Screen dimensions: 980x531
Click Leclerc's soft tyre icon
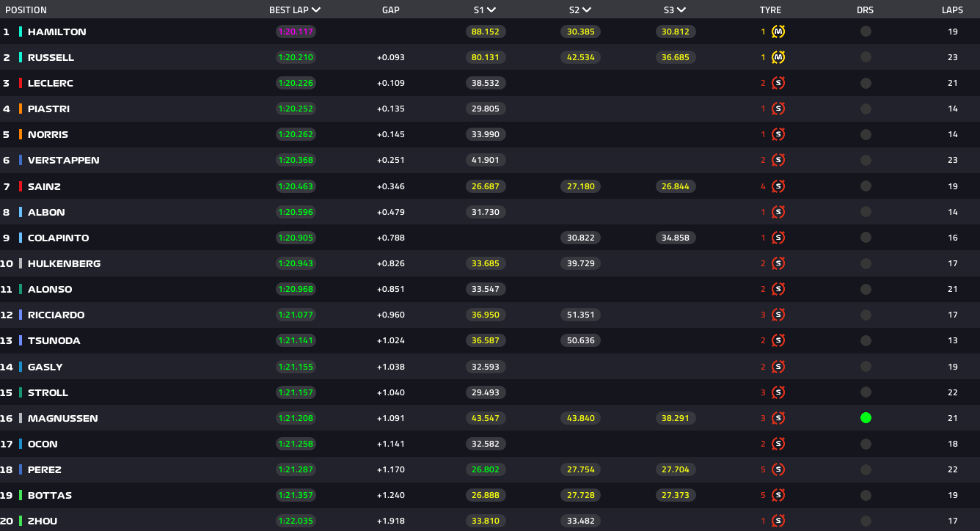pos(778,83)
